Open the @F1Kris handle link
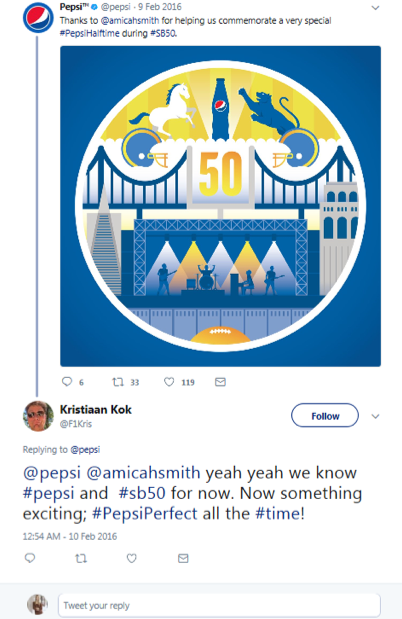 (x=75, y=424)
